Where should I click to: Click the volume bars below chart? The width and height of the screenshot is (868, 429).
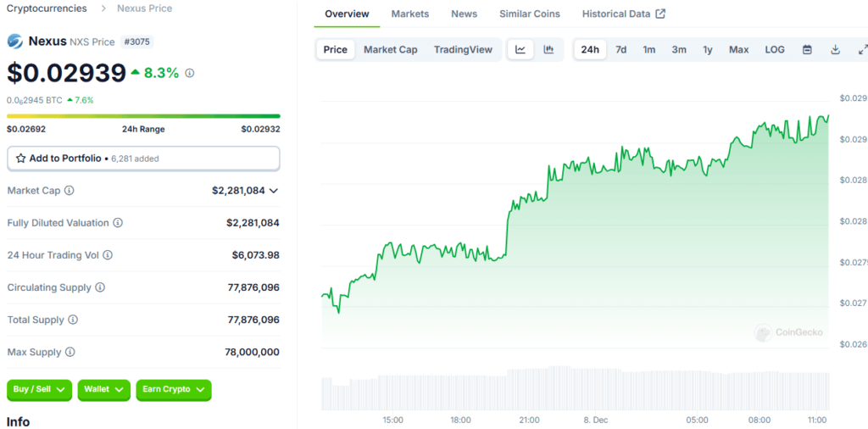click(x=575, y=387)
